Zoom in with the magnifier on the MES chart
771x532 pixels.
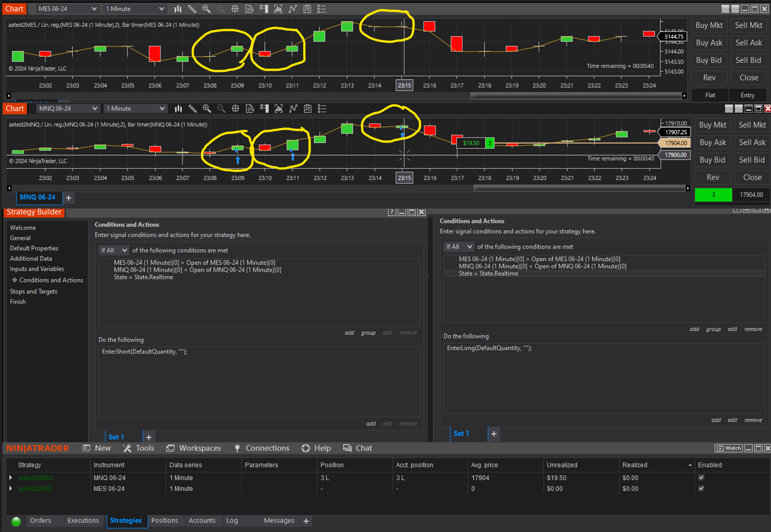coord(206,9)
